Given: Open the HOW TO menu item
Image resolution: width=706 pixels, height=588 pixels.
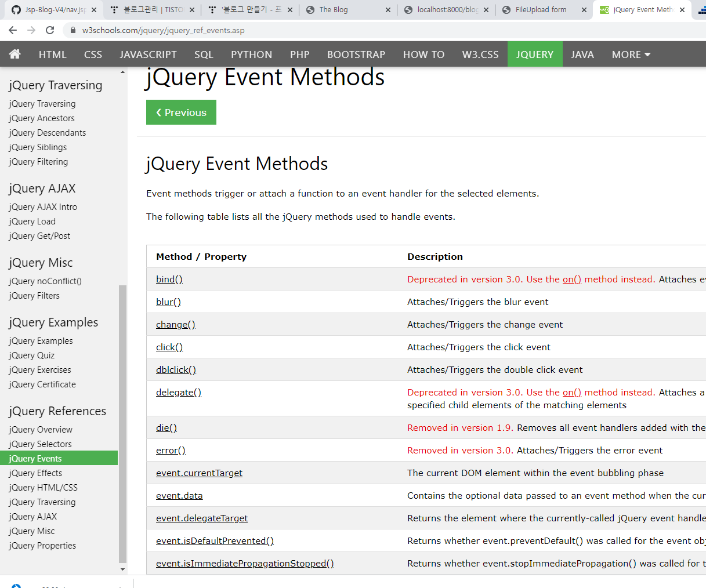Looking at the screenshot, I should click(x=423, y=54).
